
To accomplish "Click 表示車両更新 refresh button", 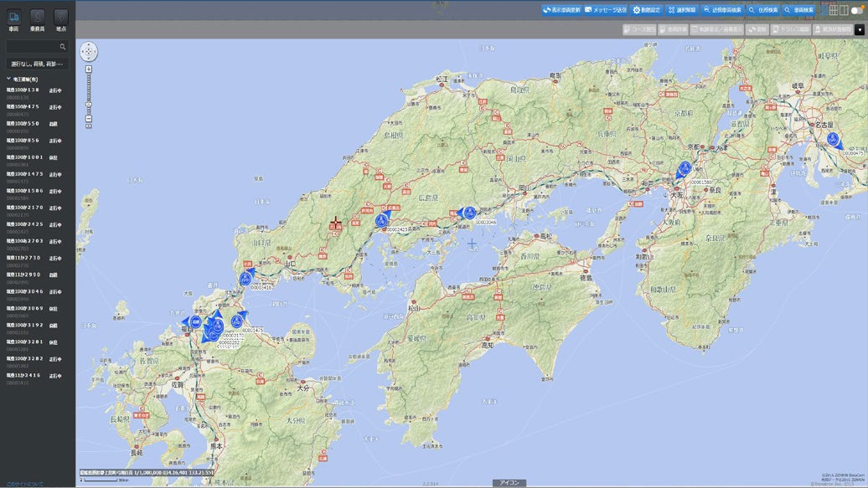I will pyautogui.click(x=561, y=10).
